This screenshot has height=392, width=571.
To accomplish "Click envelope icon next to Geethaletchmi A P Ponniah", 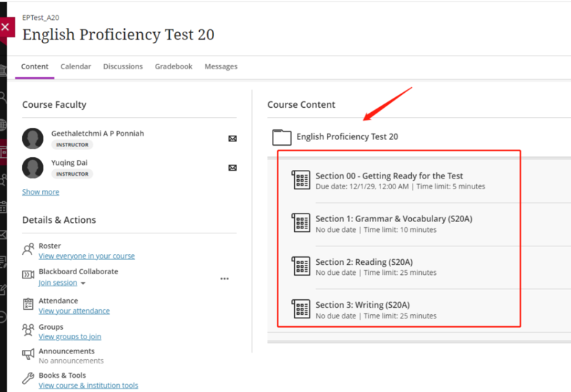I will tap(232, 139).
